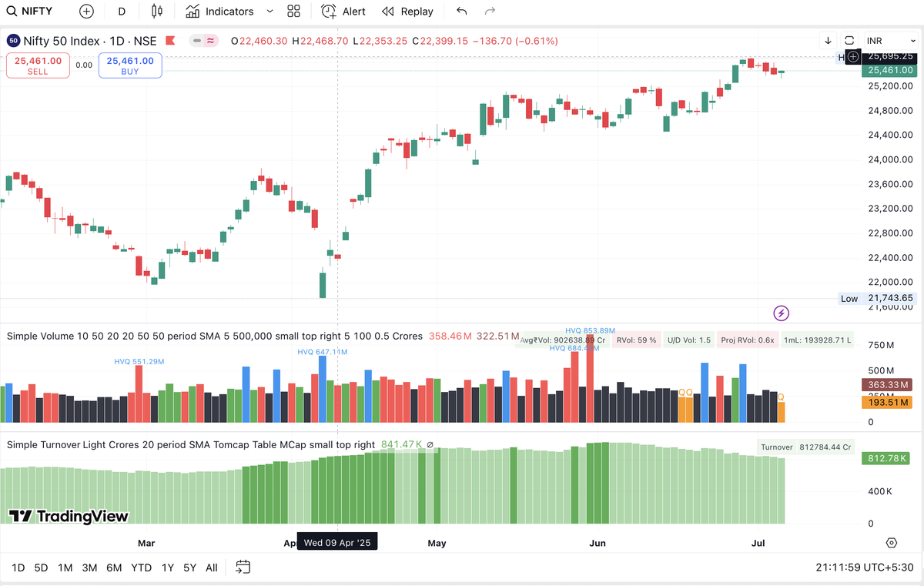This screenshot has width=924, height=586.
Task: Click the U/D Vol: 1.5 cell
Action: coord(688,340)
